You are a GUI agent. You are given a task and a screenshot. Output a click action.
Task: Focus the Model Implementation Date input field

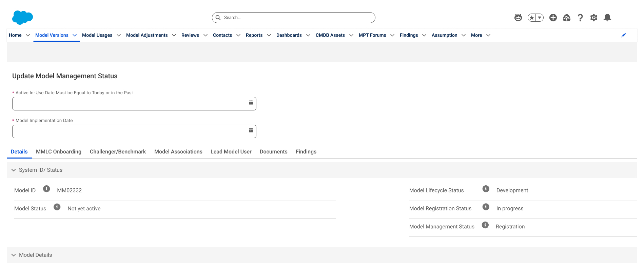click(x=134, y=131)
